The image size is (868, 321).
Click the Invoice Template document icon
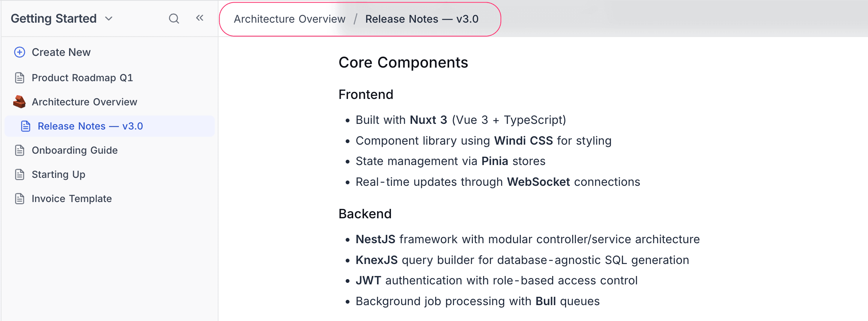pyautogui.click(x=20, y=199)
